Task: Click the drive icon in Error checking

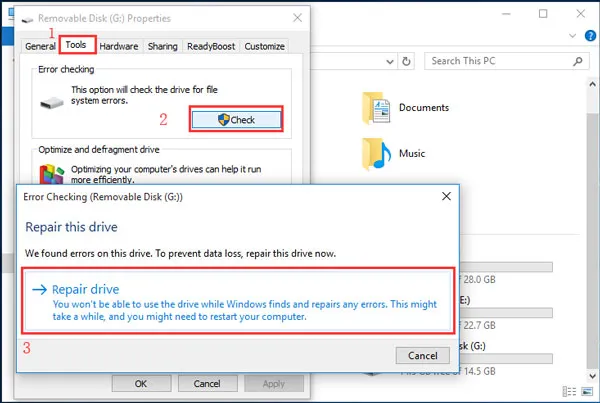Action: pos(52,103)
